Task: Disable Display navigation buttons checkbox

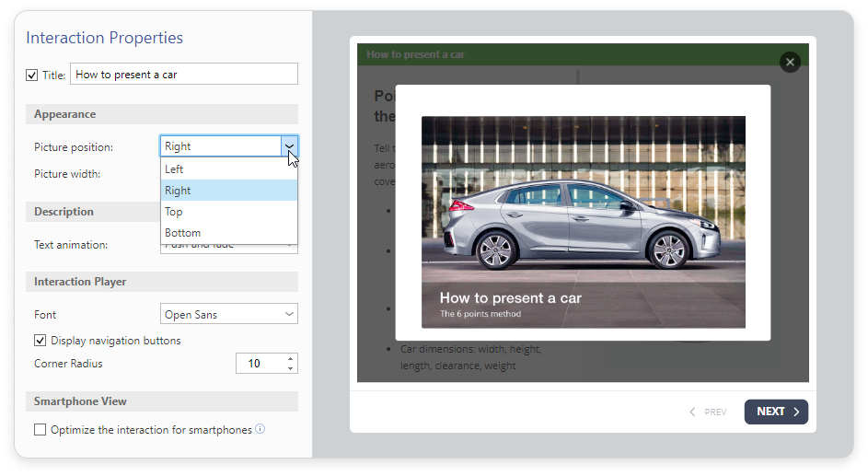Action: pyautogui.click(x=41, y=341)
